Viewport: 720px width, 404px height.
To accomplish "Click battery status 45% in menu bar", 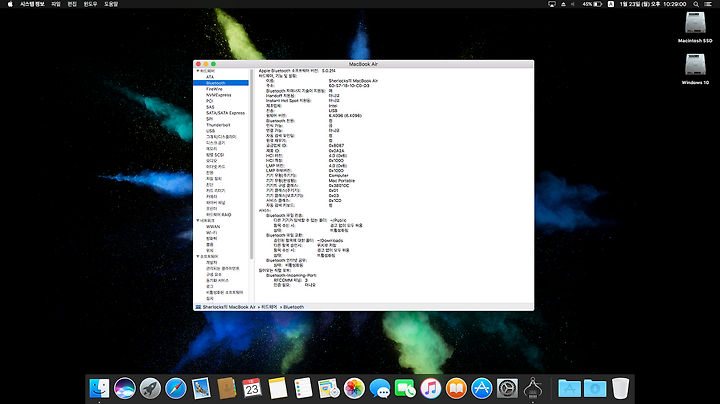I will tap(592, 4).
